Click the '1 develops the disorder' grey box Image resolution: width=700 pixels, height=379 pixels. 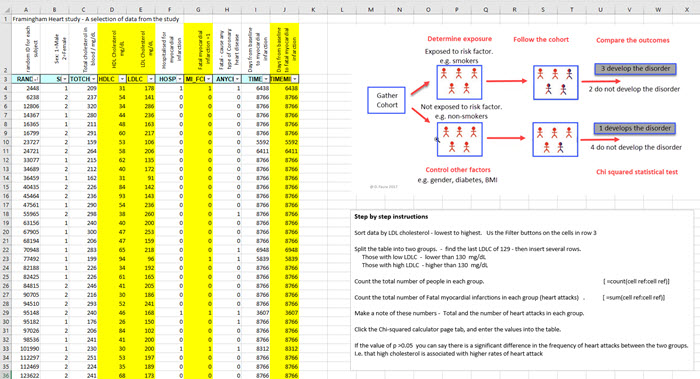(x=635, y=128)
